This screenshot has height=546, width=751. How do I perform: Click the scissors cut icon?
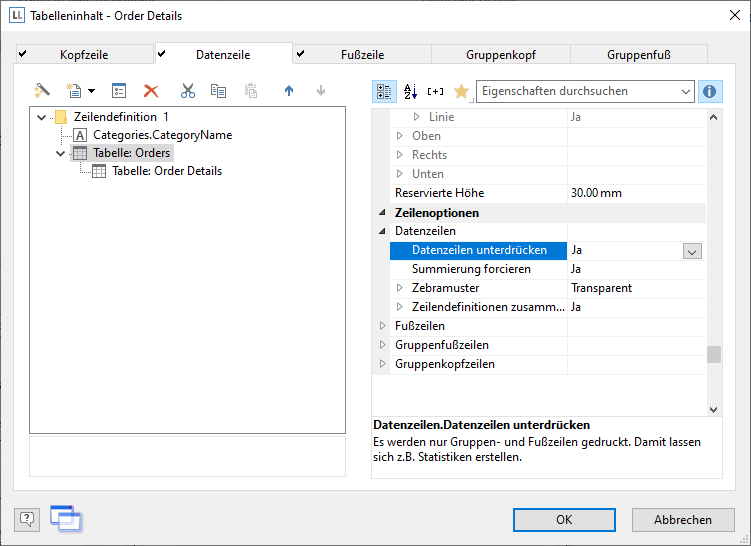(188, 91)
